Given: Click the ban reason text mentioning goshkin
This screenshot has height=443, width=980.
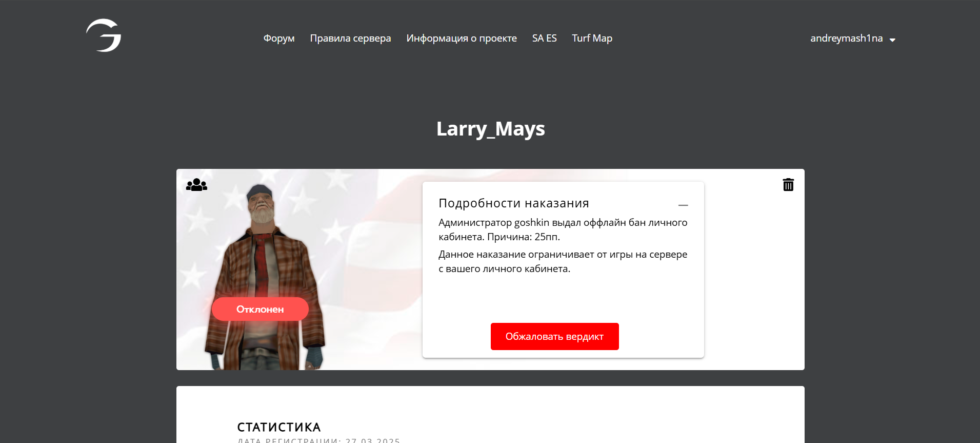Looking at the screenshot, I should tap(563, 229).
